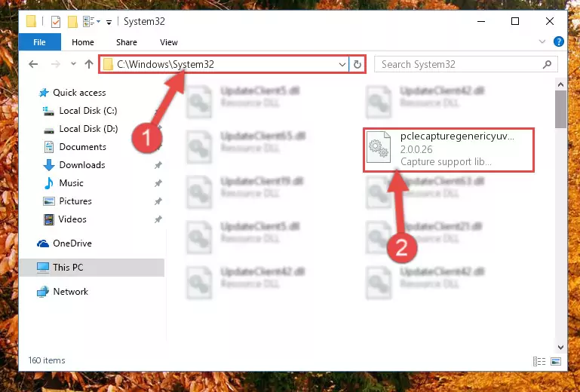The height and width of the screenshot is (392, 580).
Task: Open the recent locations dropdown arrow
Action: [73, 64]
